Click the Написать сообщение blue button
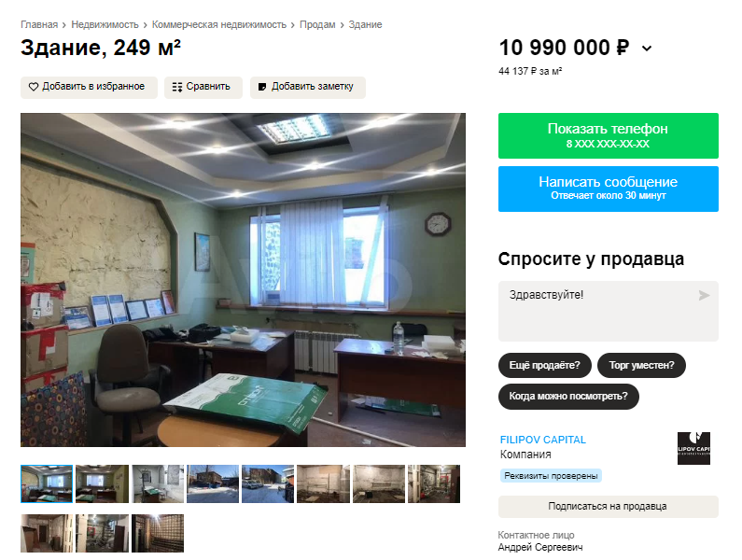 (609, 189)
